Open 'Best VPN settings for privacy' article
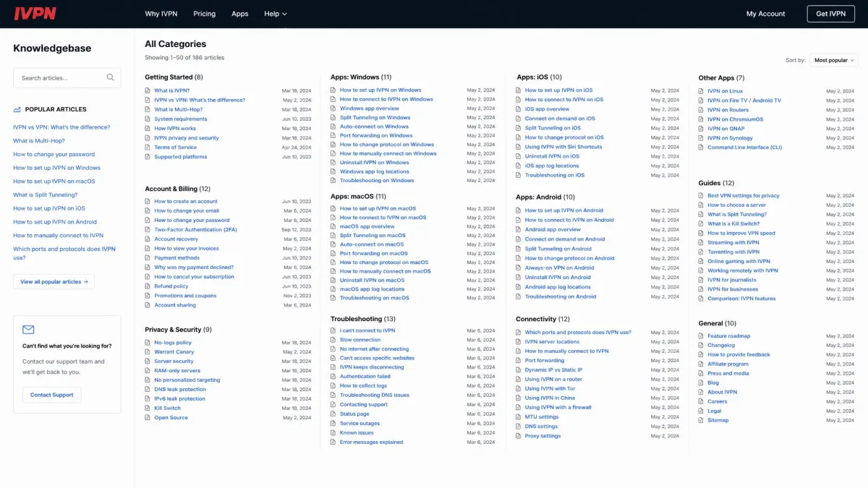The height and width of the screenshot is (488, 868). click(x=744, y=196)
